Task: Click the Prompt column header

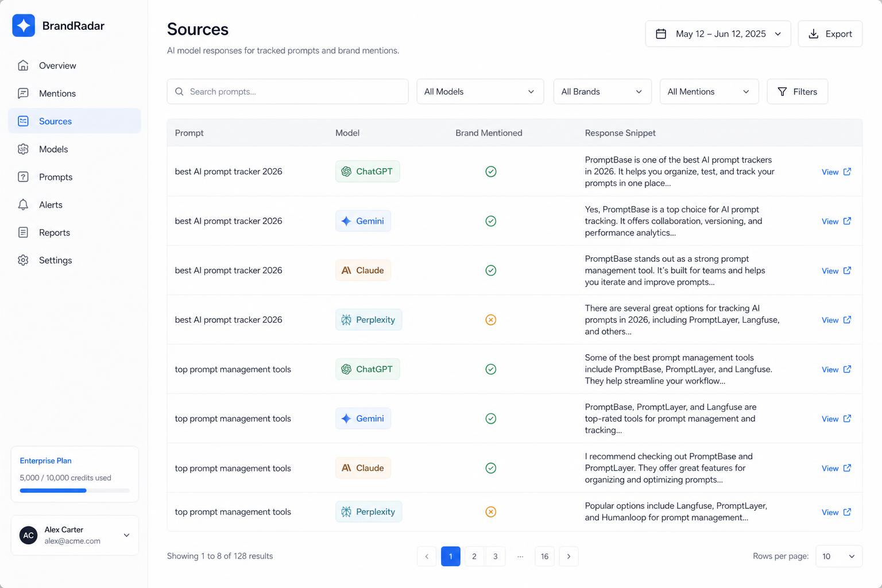Action: (x=189, y=133)
